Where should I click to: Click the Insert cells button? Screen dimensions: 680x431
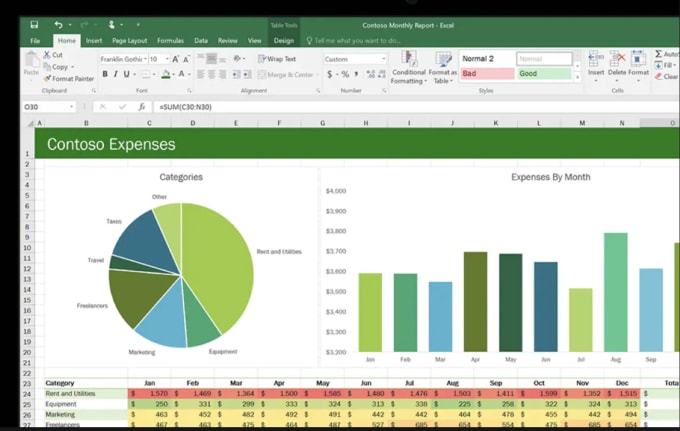click(596, 66)
